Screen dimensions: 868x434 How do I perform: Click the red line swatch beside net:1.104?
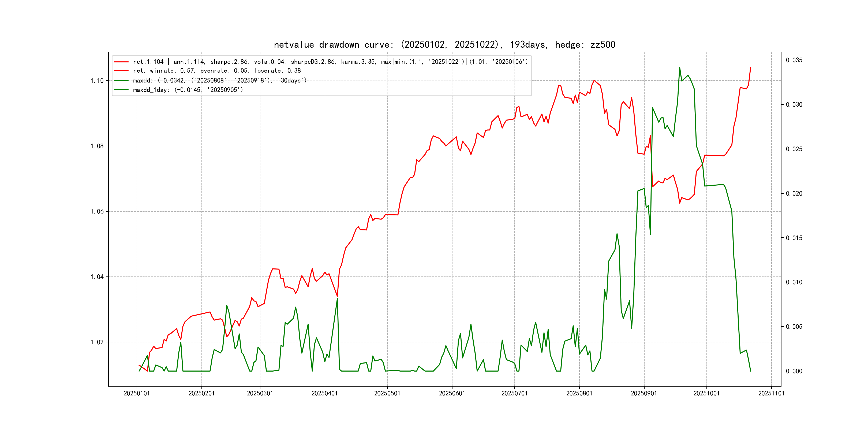click(x=121, y=62)
